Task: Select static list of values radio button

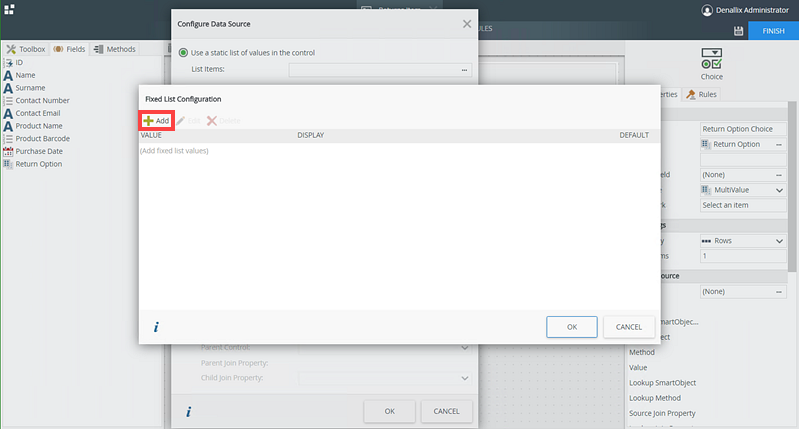Action: 183,53
